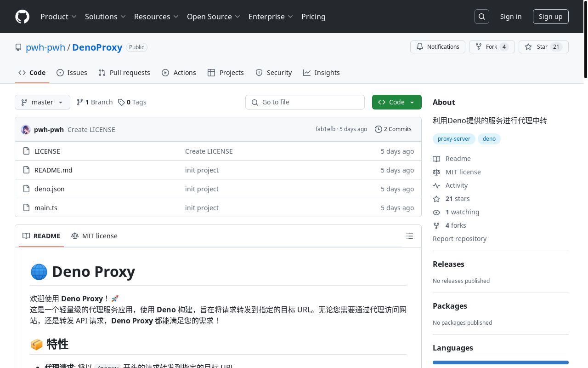
Task: Open the green Code dropdown
Action: 396,102
